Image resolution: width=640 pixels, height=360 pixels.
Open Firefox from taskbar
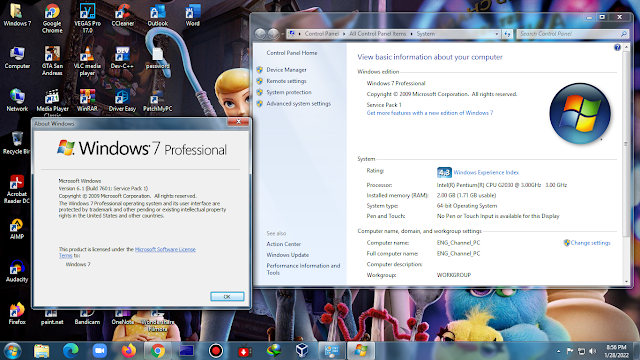coord(129,351)
